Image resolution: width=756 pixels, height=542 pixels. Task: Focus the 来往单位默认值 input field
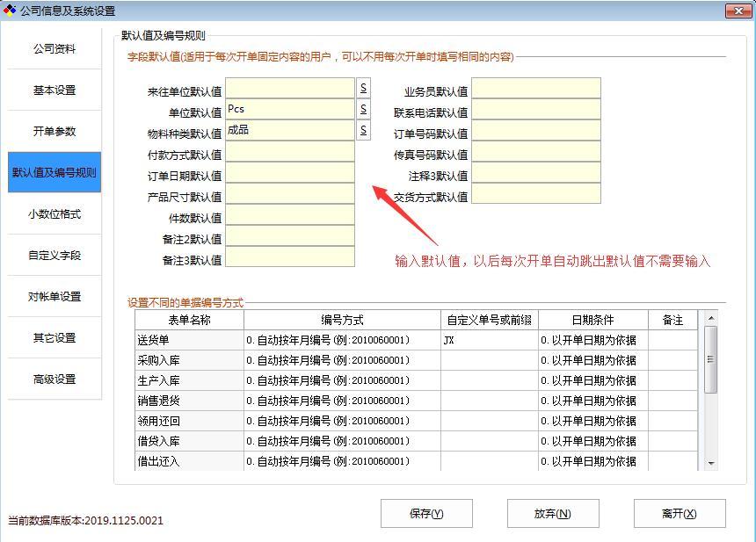click(x=290, y=88)
